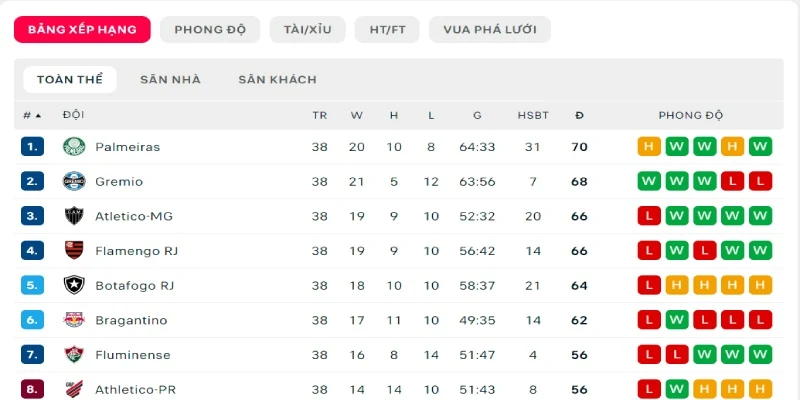Show the Tài/Xỉu statistics
The height and width of the screenshot is (400, 800).
point(308,30)
